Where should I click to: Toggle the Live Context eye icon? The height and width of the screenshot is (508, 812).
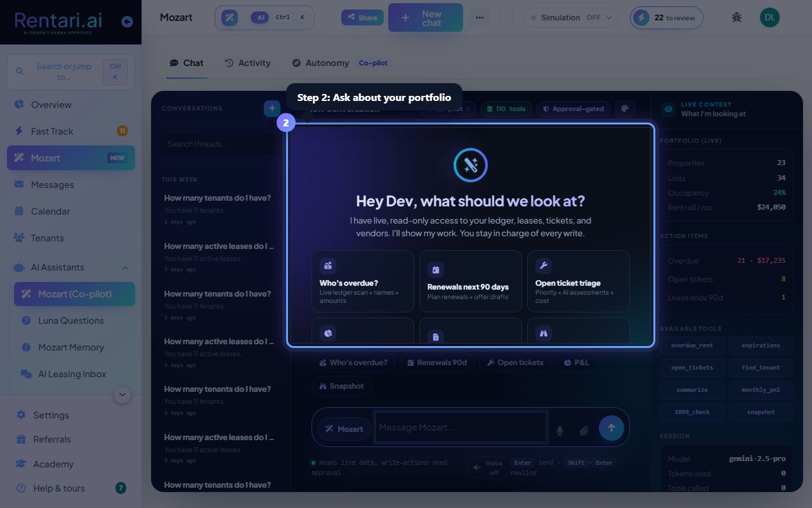click(x=669, y=109)
